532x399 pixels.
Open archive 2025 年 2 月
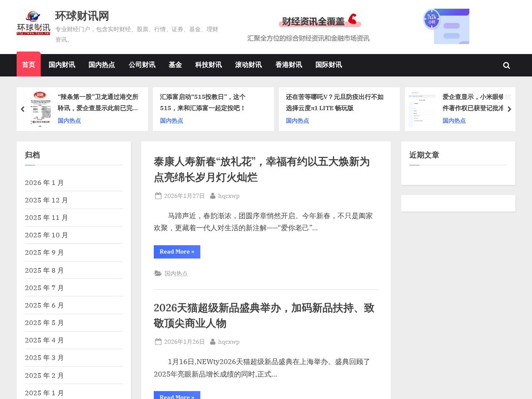click(44, 376)
